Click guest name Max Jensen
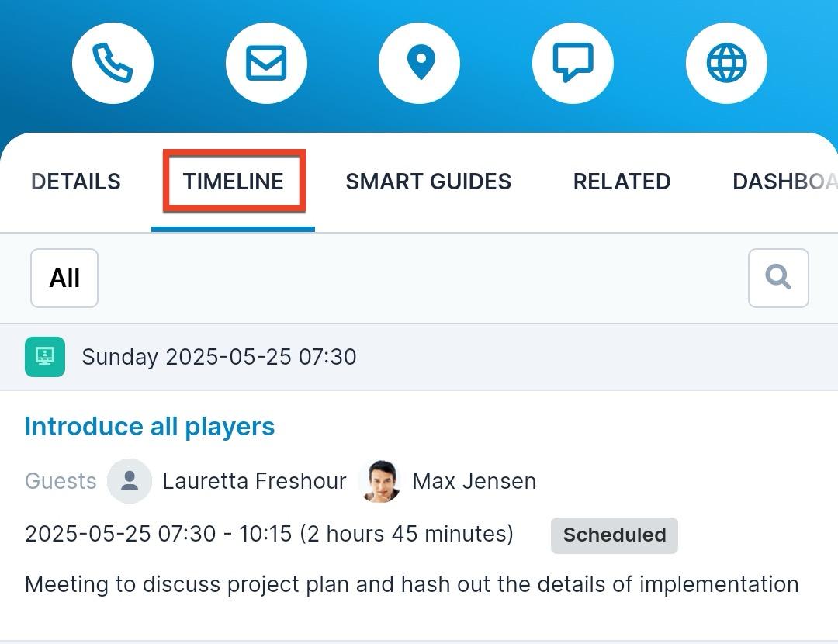838x644 pixels. [x=474, y=481]
